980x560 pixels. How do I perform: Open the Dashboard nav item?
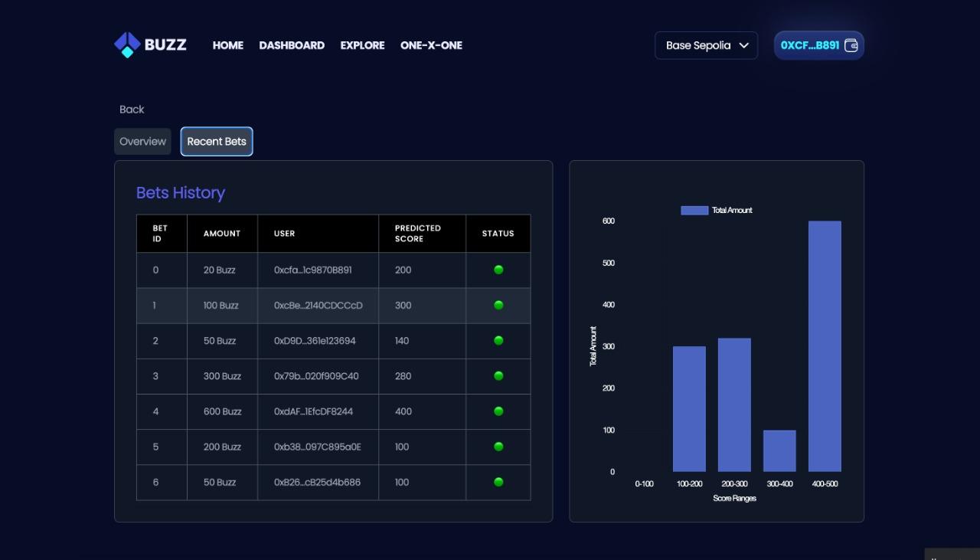pos(292,45)
